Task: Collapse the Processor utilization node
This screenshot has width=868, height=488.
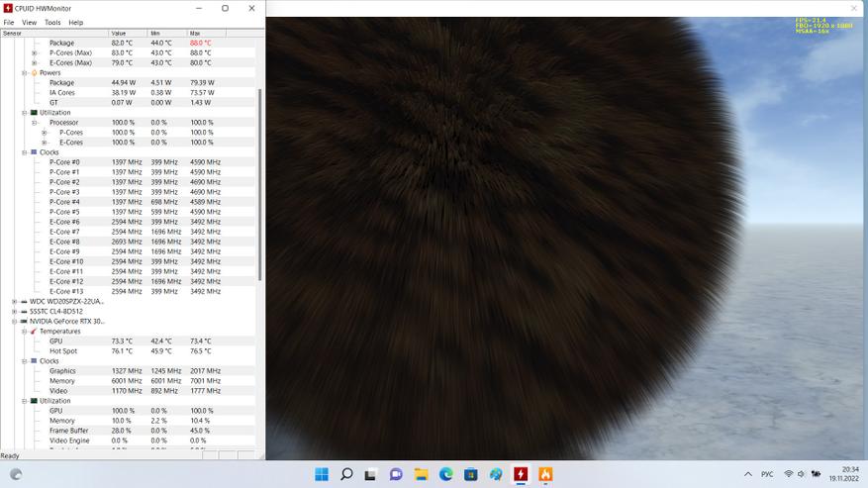Action: click(35, 123)
